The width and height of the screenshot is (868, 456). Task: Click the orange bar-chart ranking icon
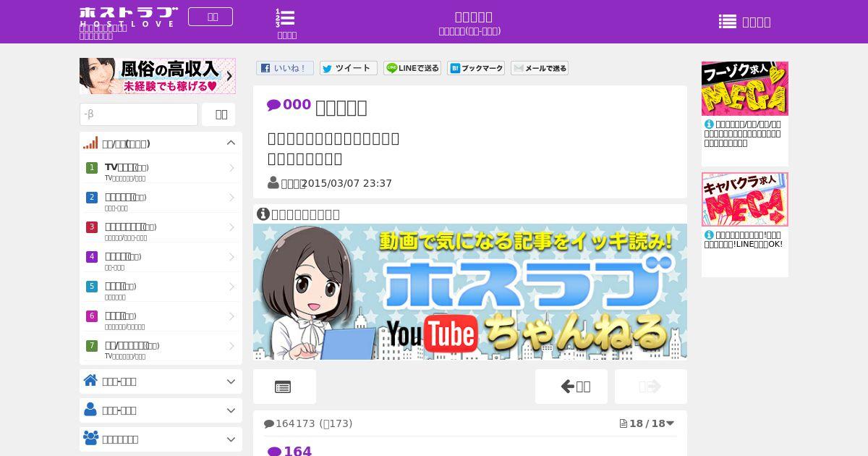[90, 143]
